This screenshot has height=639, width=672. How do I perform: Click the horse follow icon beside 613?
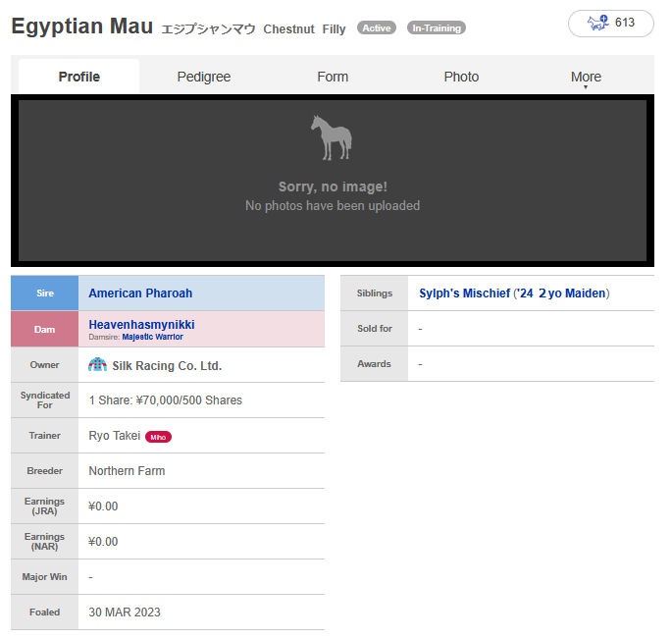(x=597, y=23)
